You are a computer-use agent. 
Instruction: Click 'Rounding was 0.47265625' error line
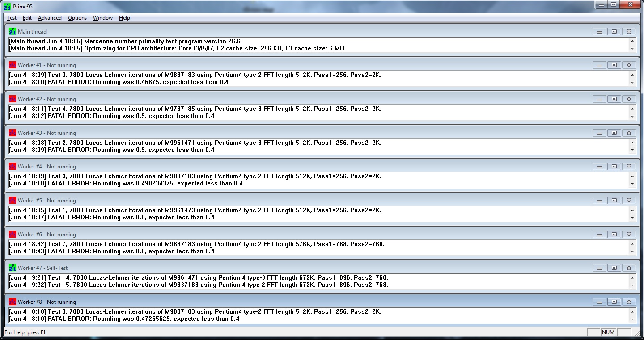(124, 319)
